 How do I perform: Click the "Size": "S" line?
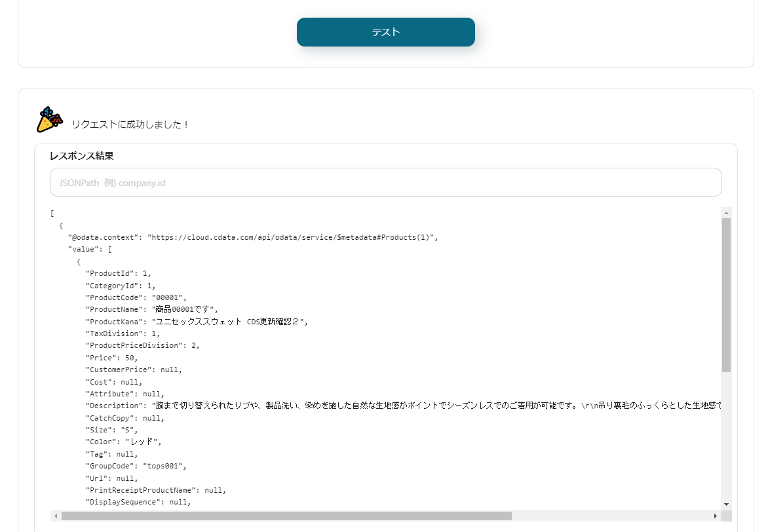coord(111,430)
